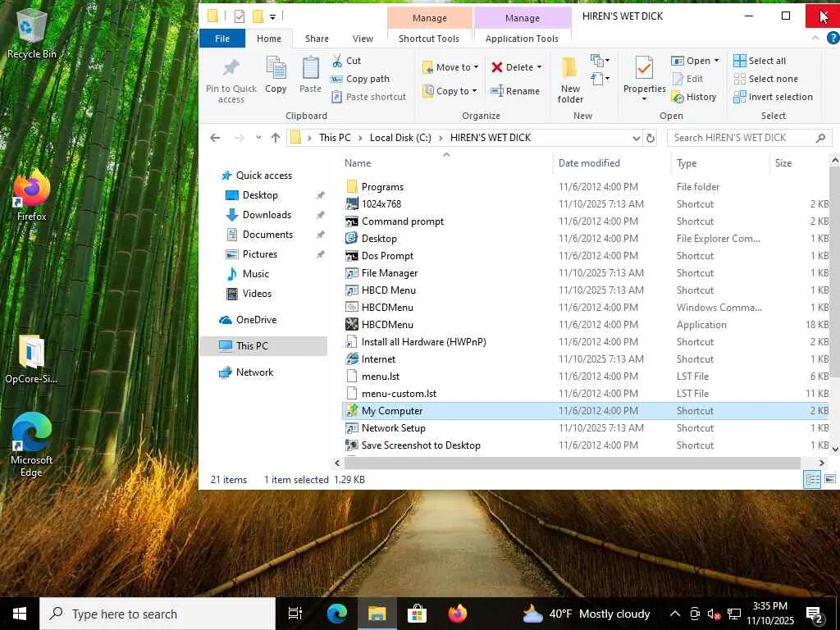
Task: Expand the address bar history dropdown
Action: [x=636, y=138]
